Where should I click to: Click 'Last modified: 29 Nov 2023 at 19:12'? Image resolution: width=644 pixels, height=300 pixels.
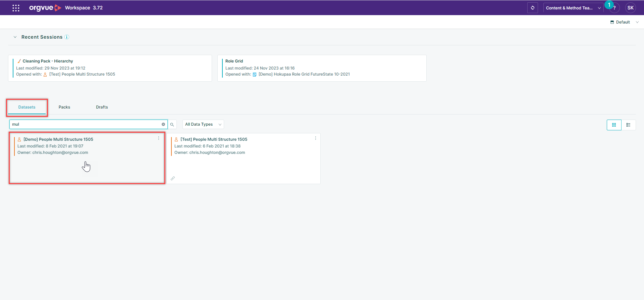(x=51, y=68)
